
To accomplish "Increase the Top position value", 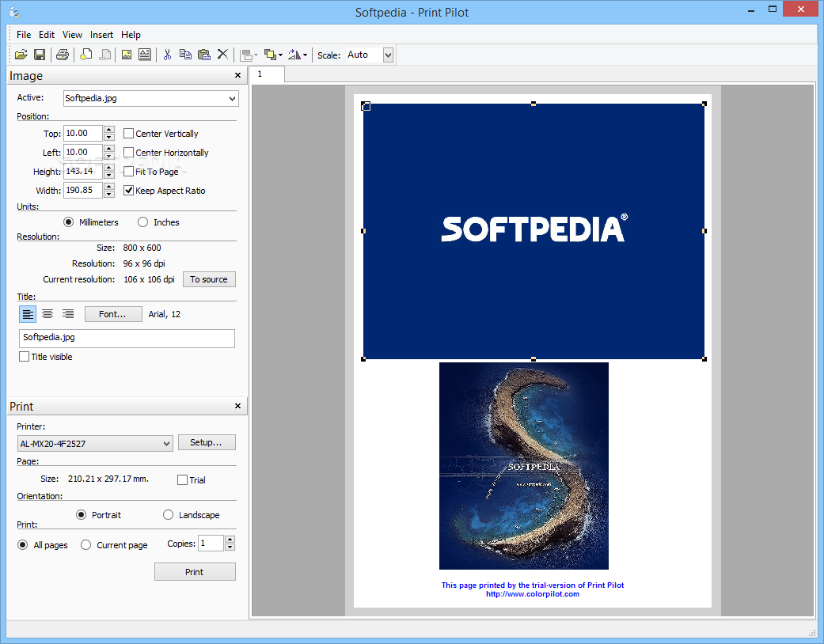I will 108,130.
